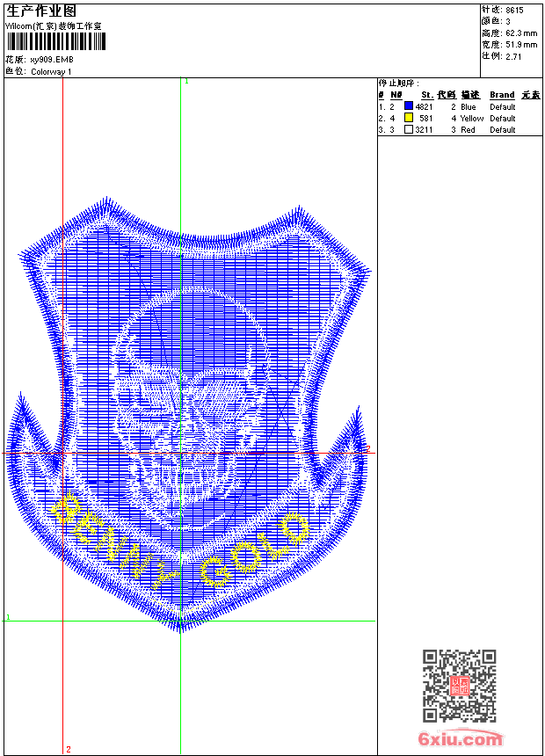
Task: Click the 停止顺序 heading
Action: (x=398, y=83)
